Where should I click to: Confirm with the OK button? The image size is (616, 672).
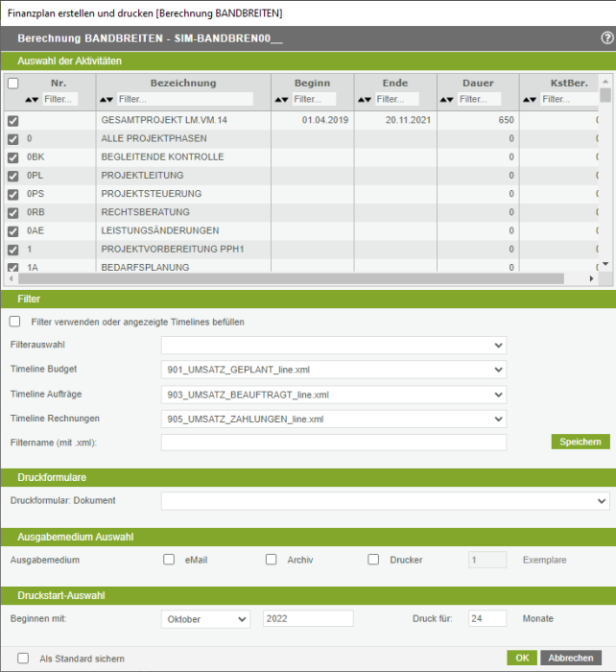[521, 659]
